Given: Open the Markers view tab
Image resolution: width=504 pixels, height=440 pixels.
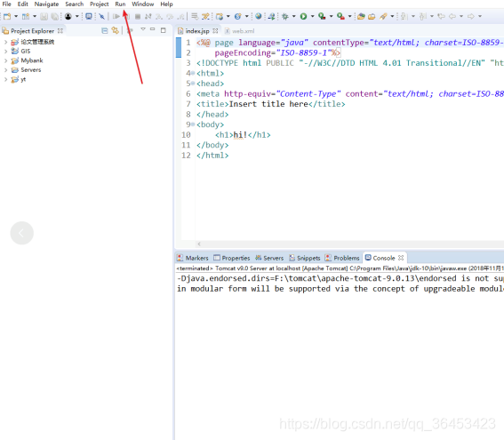Looking at the screenshot, I should click(193, 258).
